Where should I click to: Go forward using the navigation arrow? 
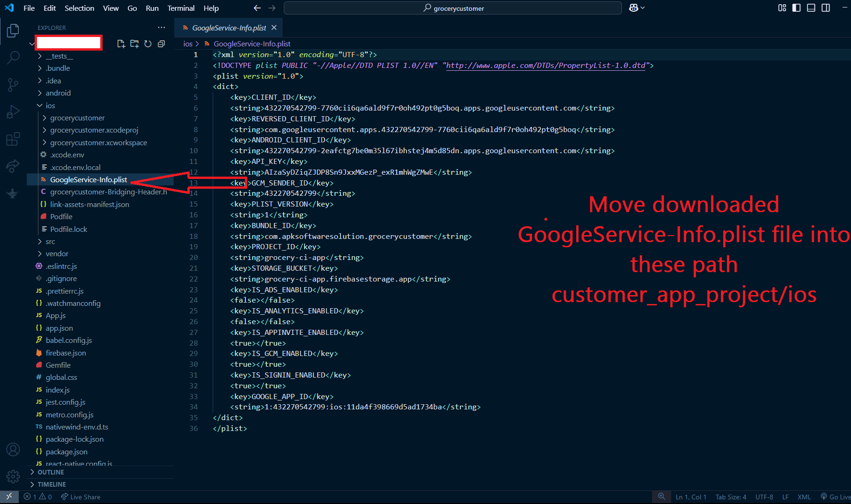pos(272,8)
